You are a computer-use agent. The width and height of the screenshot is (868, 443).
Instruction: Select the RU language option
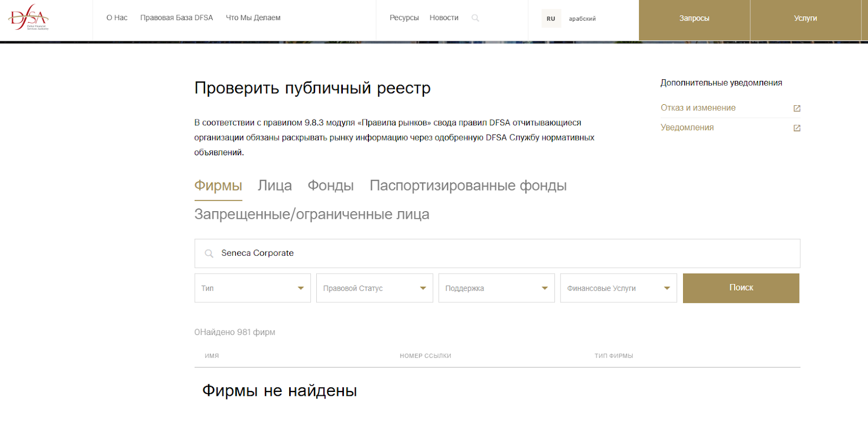551,18
